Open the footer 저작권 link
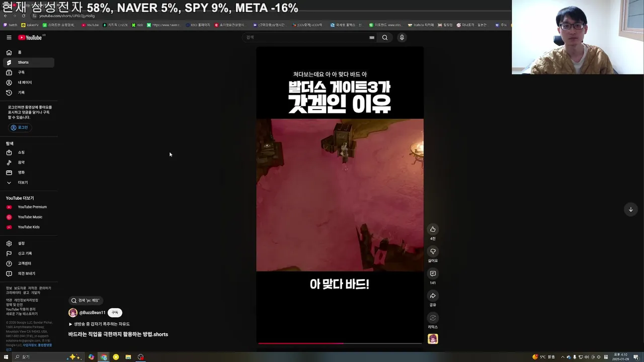The image size is (644, 362). [x=32, y=288]
